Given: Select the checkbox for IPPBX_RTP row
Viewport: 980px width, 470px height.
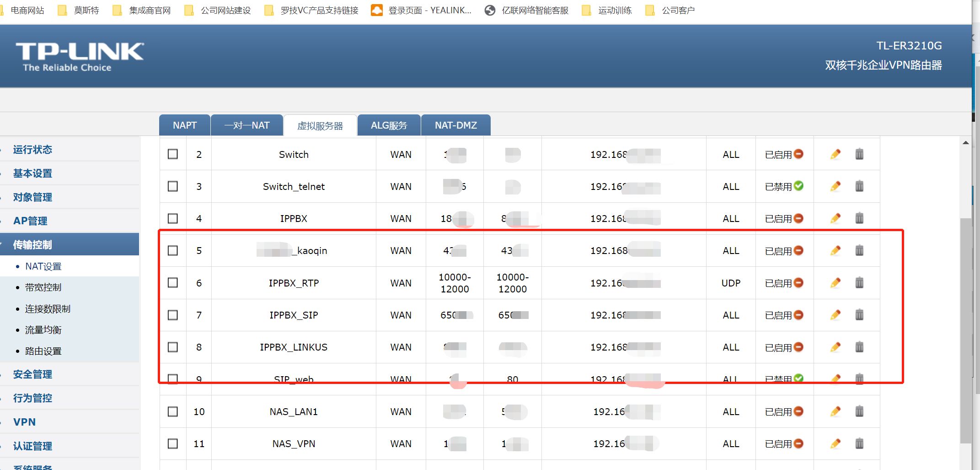Looking at the screenshot, I should 173,283.
